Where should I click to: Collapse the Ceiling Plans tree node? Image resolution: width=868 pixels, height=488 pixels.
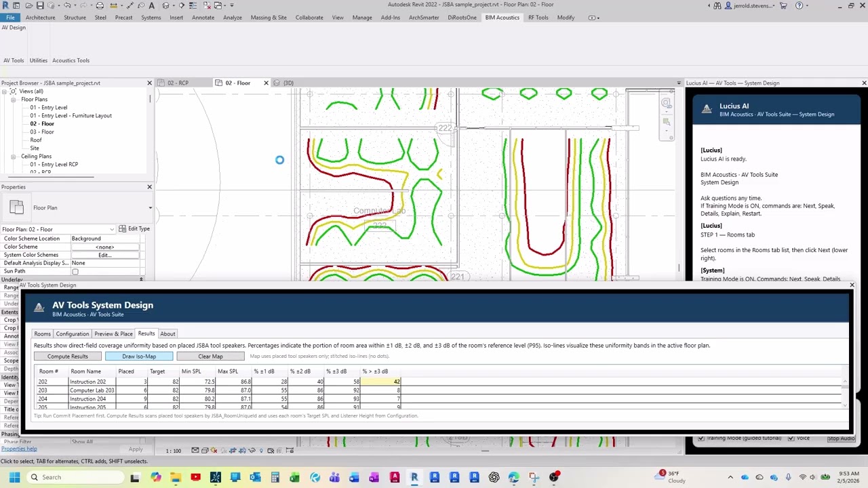13,157
